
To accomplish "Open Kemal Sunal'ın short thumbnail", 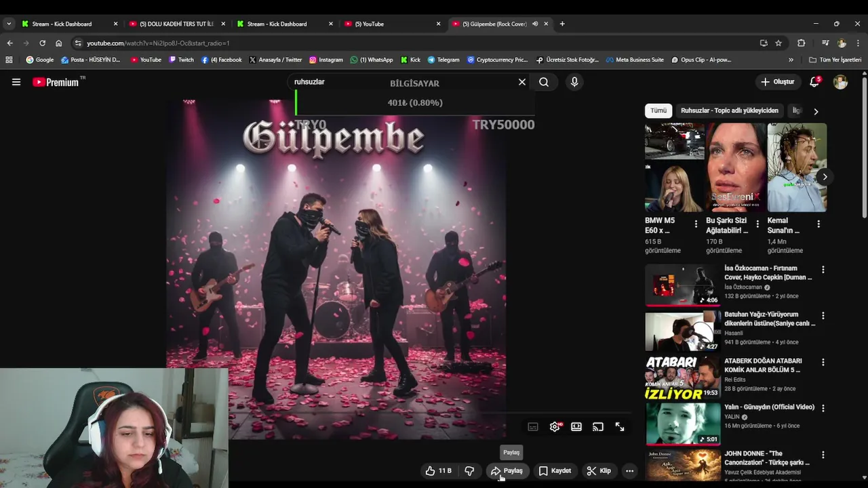I will coord(797,167).
